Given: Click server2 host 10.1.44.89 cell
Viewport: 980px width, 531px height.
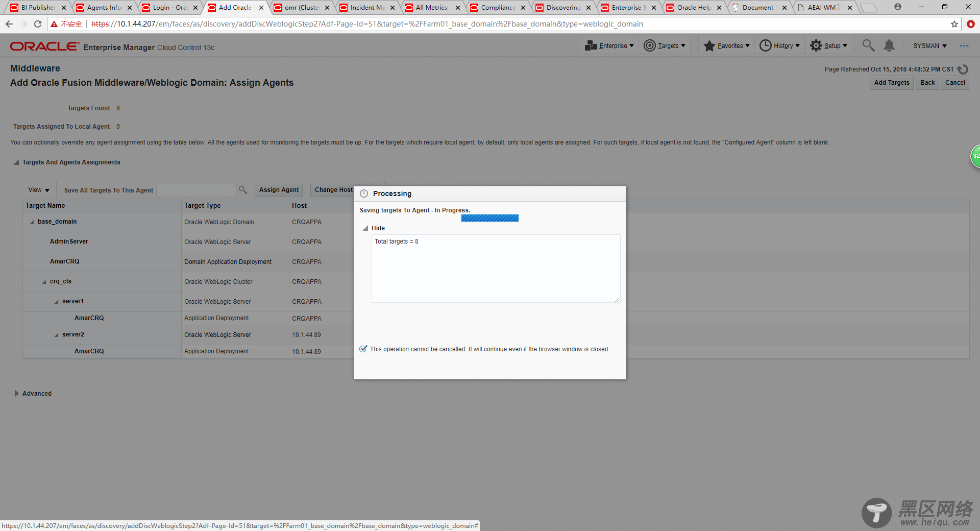Looking at the screenshot, I should pyautogui.click(x=306, y=335).
